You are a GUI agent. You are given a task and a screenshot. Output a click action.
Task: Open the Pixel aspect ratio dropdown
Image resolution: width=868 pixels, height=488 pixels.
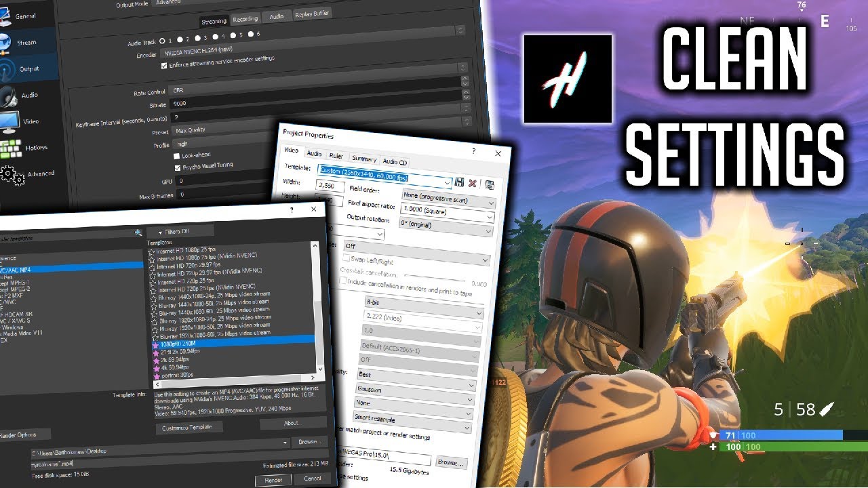447,213
